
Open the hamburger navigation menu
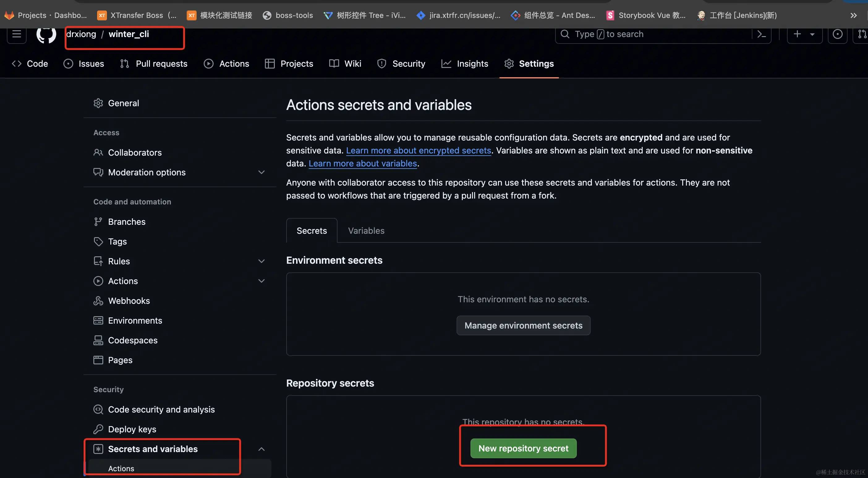(16, 34)
